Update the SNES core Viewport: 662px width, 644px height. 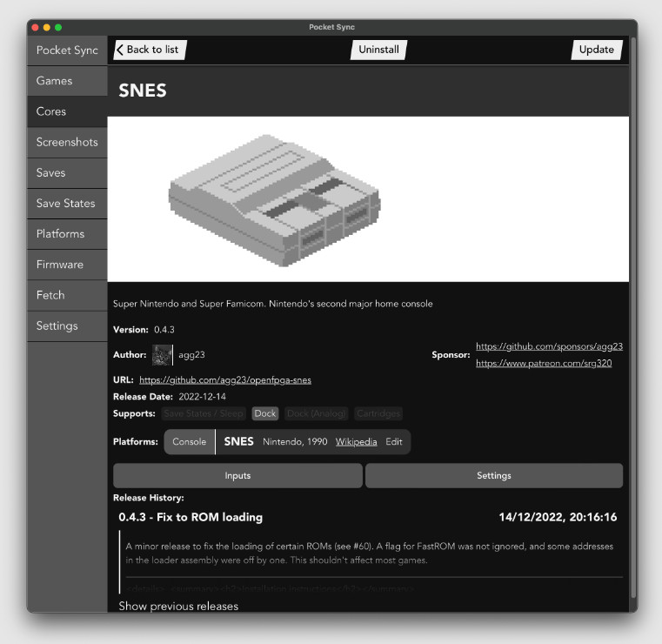point(597,50)
